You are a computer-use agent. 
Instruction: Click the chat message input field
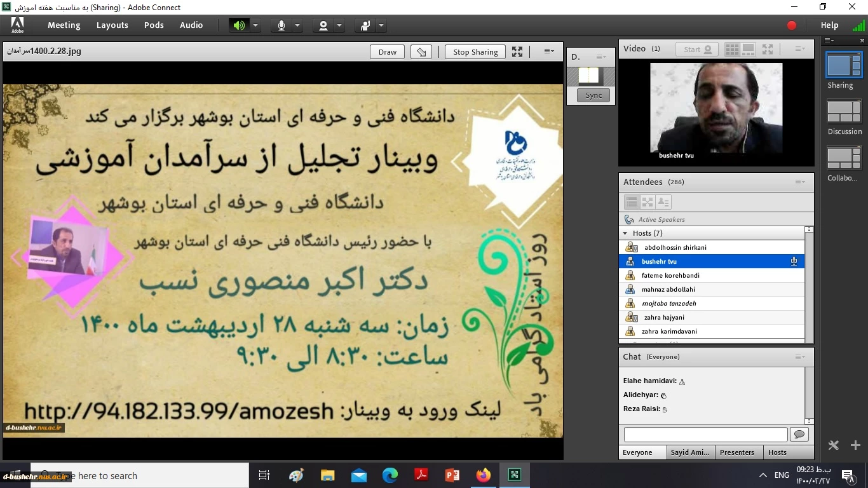706,435
